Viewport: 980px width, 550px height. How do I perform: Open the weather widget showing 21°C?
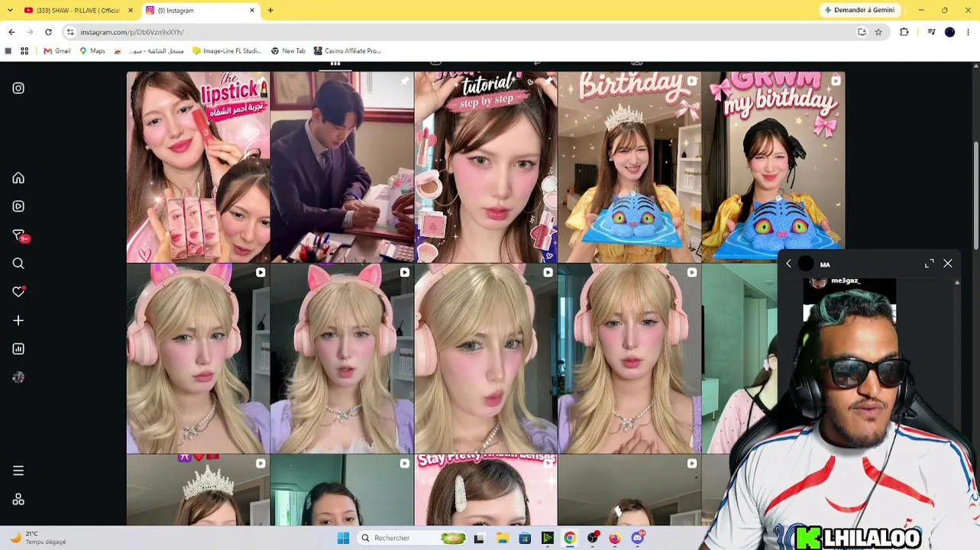click(38, 538)
